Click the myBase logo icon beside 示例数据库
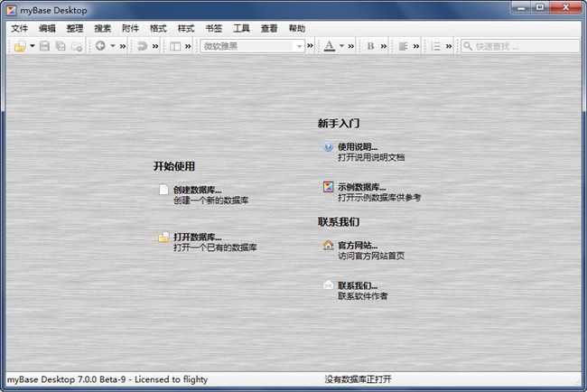The width and height of the screenshot is (587, 392). (329, 186)
